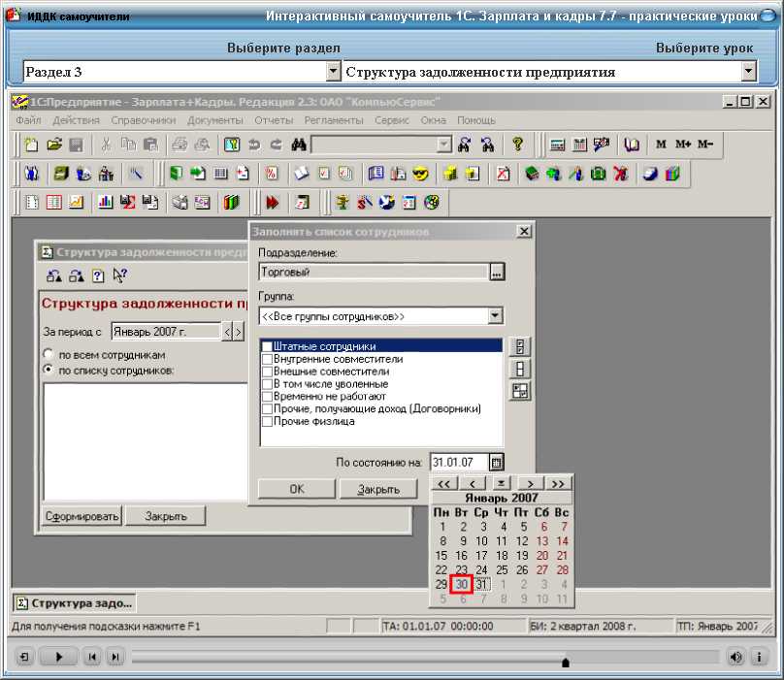Switch to the Структура задо... window tab
Image resolution: width=784 pixels, height=680 pixels.
click(x=75, y=603)
